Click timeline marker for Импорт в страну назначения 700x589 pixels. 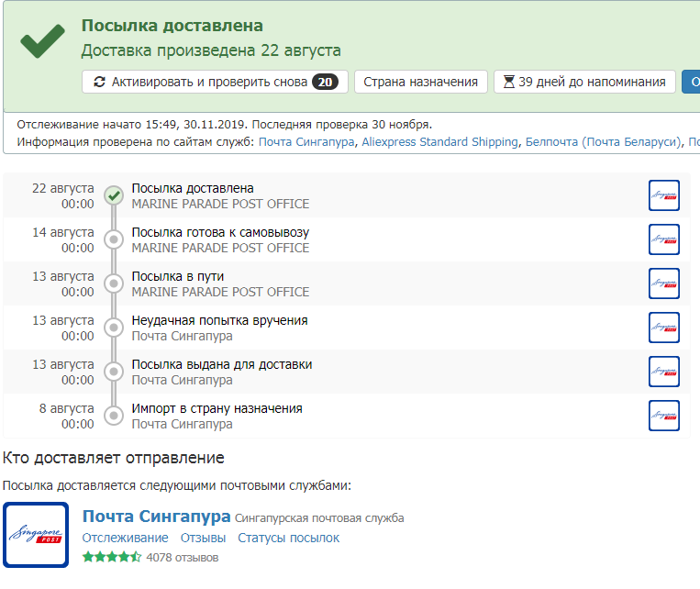click(114, 416)
